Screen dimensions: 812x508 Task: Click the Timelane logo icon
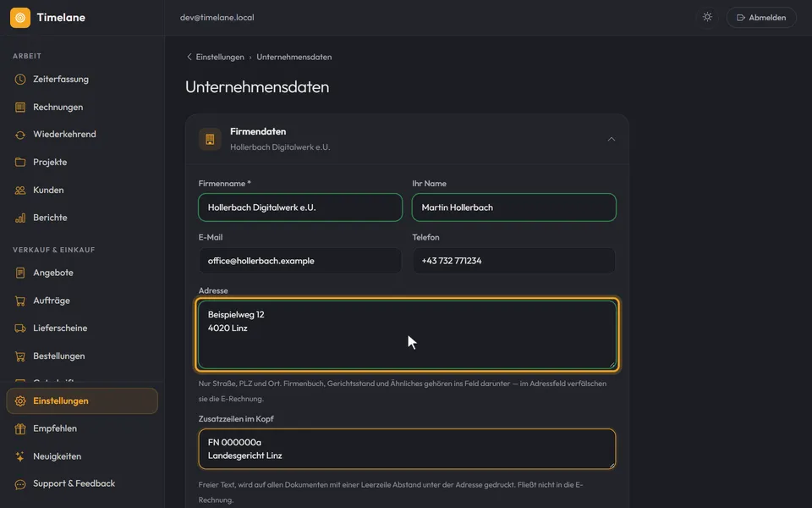tap(20, 18)
